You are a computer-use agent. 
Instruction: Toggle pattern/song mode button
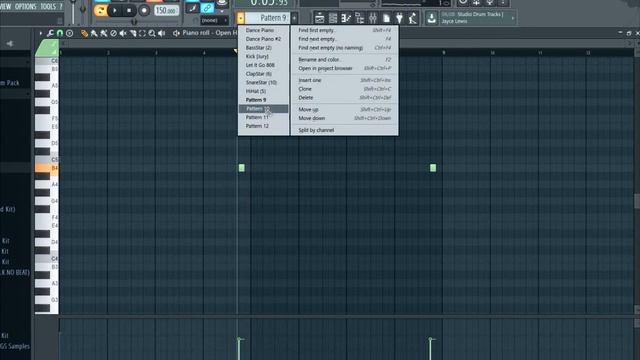(100, 11)
